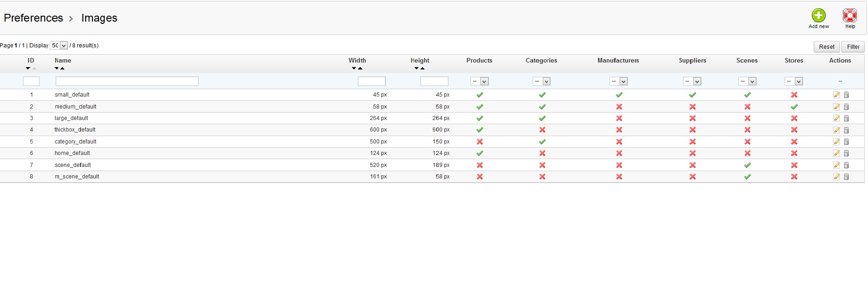Focus the Name filter text field
This screenshot has height=298, width=868.
tap(127, 81)
